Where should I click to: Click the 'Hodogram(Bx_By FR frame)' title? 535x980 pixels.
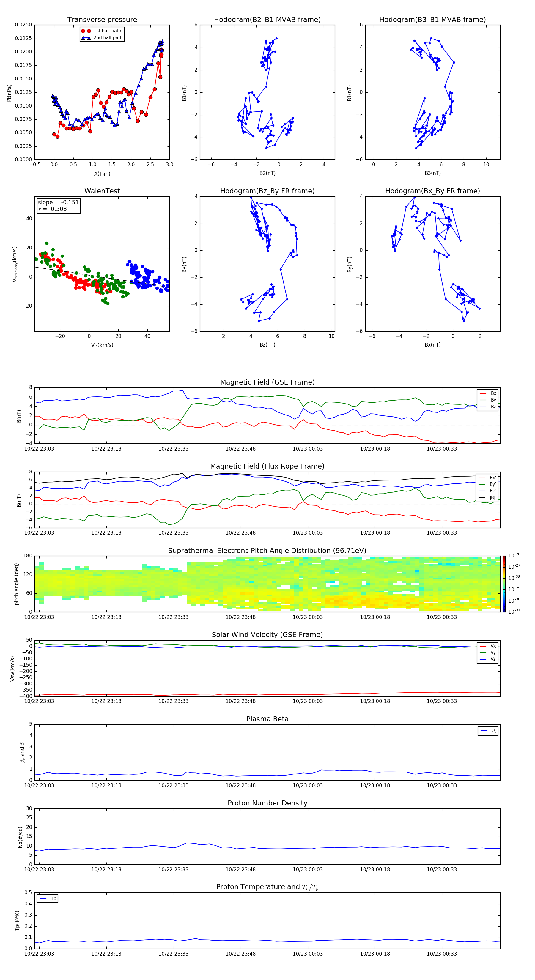coord(432,191)
